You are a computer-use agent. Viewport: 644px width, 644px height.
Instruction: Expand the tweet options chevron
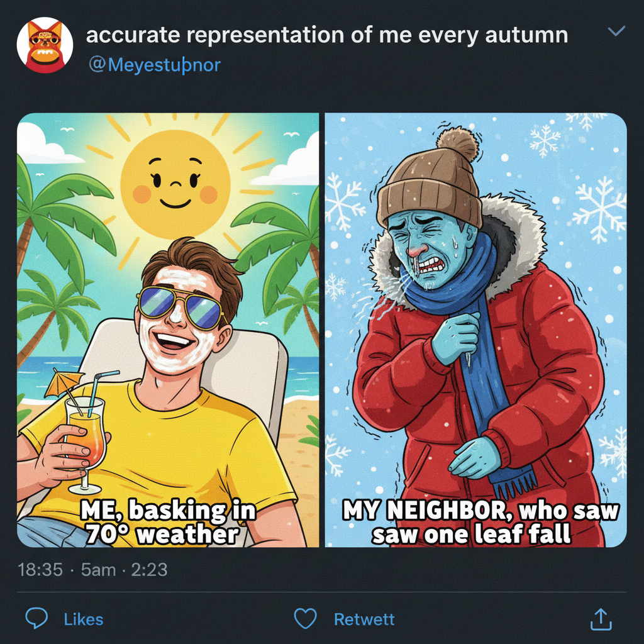(618, 31)
